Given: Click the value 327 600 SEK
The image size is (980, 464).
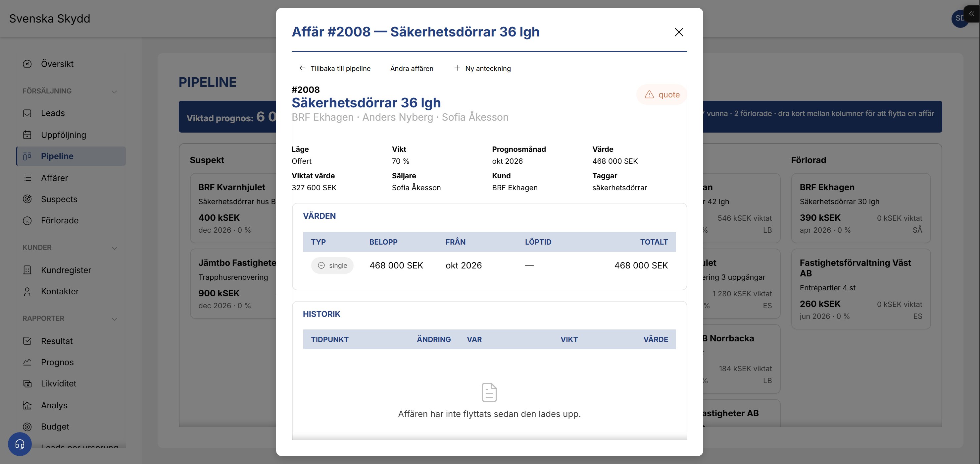Looking at the screenshot, I should click(x=314, y=188).
